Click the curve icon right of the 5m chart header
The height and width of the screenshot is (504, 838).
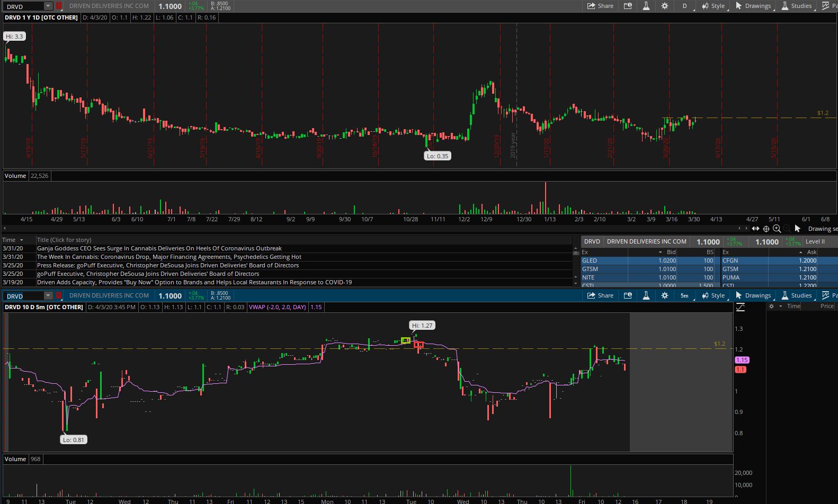click(x=741, y=307)
